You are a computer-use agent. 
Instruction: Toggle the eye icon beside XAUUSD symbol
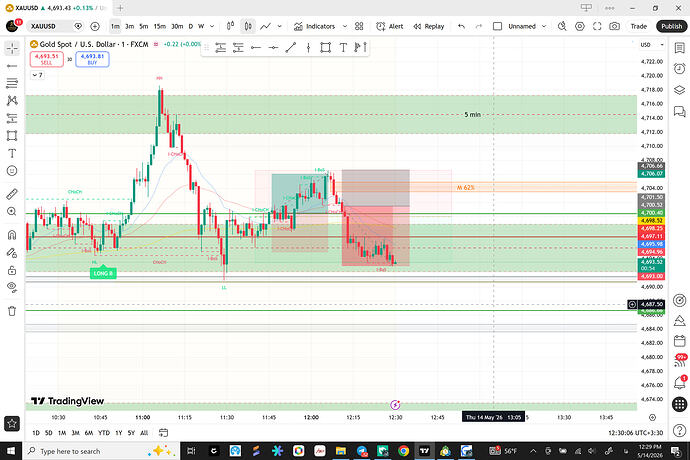(78, 26)
